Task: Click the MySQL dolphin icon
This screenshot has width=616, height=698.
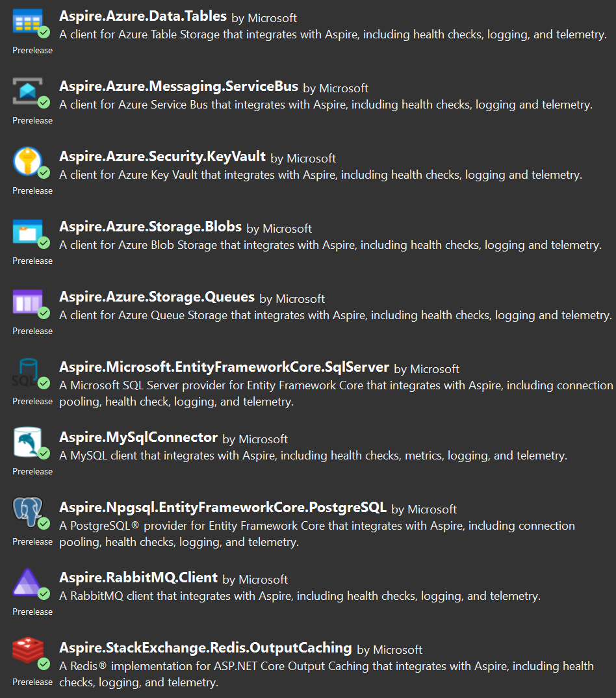Action: coord(27,442)
